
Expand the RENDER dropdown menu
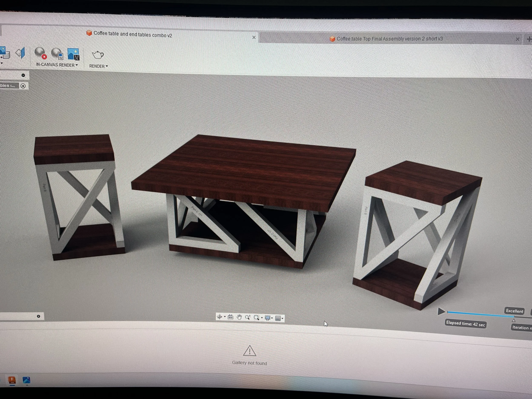click(x=99, y=66)
